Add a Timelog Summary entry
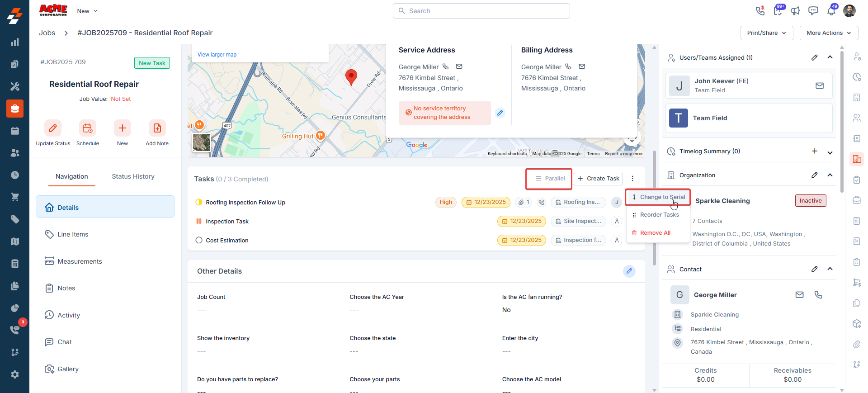Screen dimensions: 868x393 click(x=814, y=151)
